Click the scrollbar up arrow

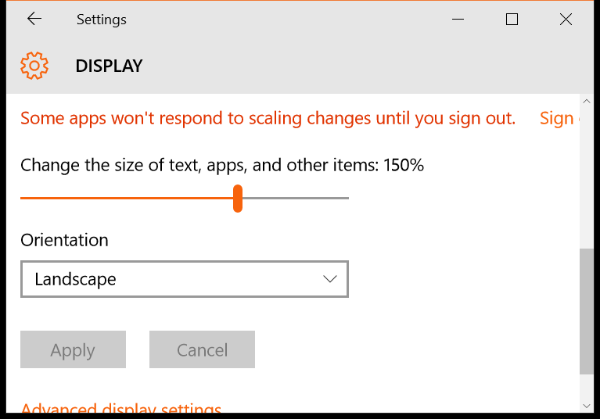(587, 101)
